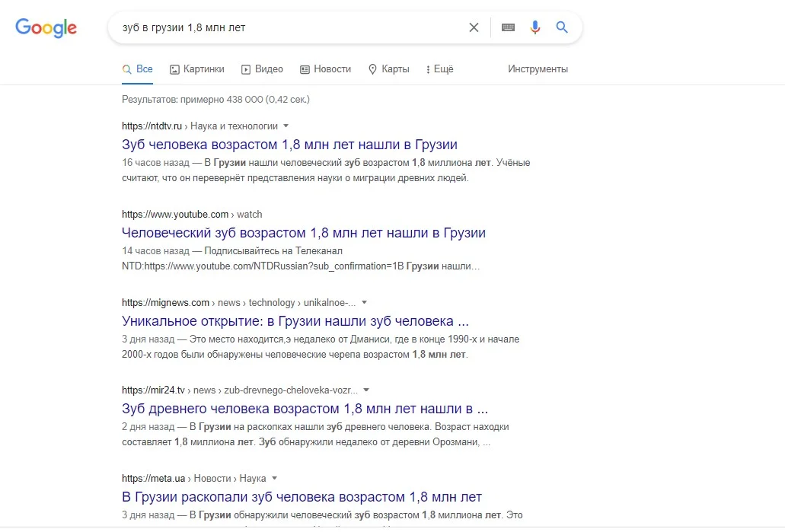Click the Карты location pin icon
Image resolution: width=785 pixels, height=532 pixels.
[x=372, y=68]
